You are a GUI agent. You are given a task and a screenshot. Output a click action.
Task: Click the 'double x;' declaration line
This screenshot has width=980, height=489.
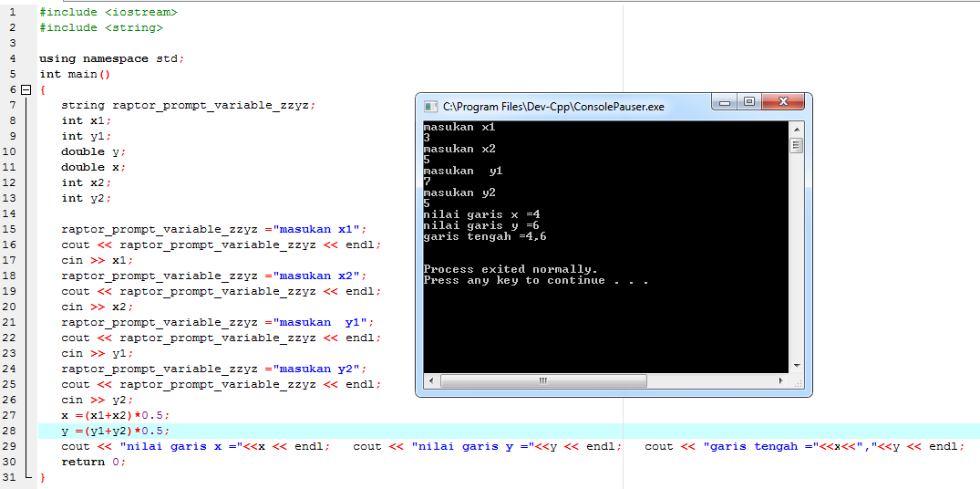[x=94, y=167]
